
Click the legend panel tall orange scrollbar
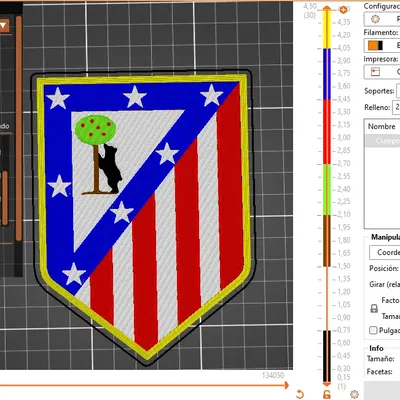[x=19, y=128]
